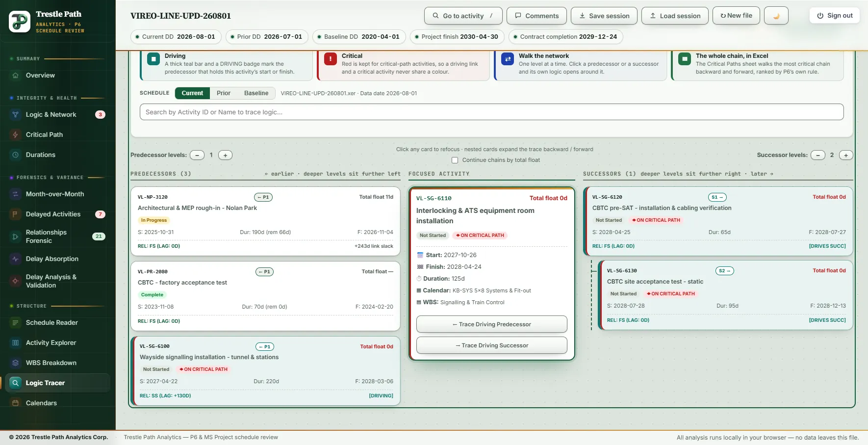Click Load session button
This screenshot has height=445, width=868.
[675, 16]
